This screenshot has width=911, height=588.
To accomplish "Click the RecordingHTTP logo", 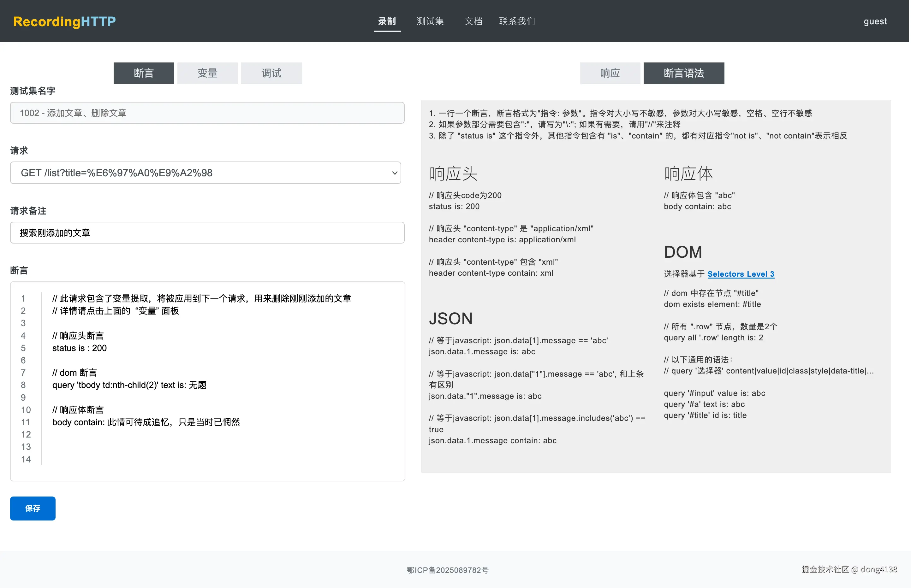I will [x=64, y=21].
